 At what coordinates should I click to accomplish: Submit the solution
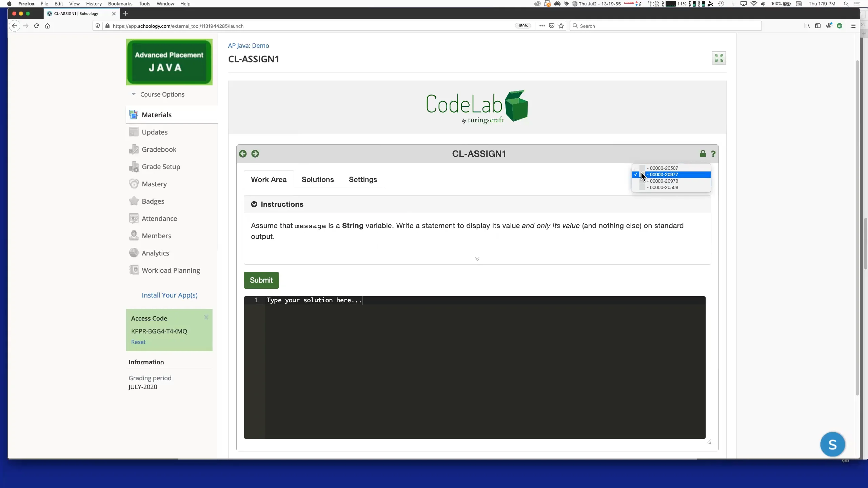click(261, 280)
